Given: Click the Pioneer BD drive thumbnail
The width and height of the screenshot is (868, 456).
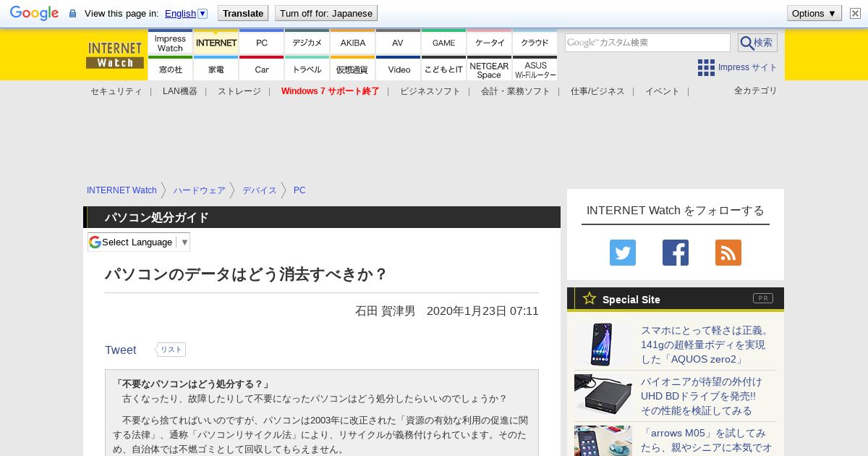Looking at the screenshot, I should point(603,396).
